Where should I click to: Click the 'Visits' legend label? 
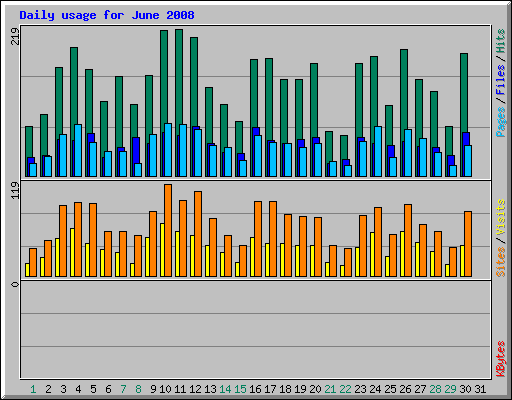(500, 218)
